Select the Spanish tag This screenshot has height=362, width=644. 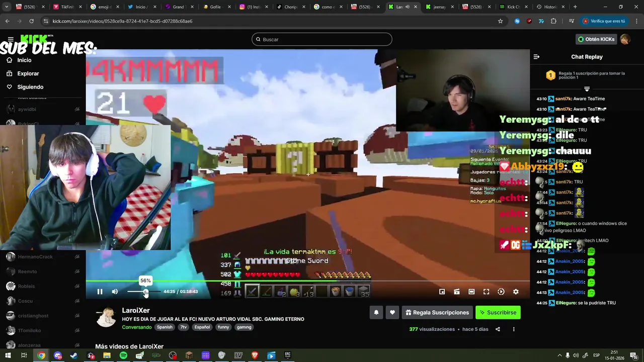(165, 327)
